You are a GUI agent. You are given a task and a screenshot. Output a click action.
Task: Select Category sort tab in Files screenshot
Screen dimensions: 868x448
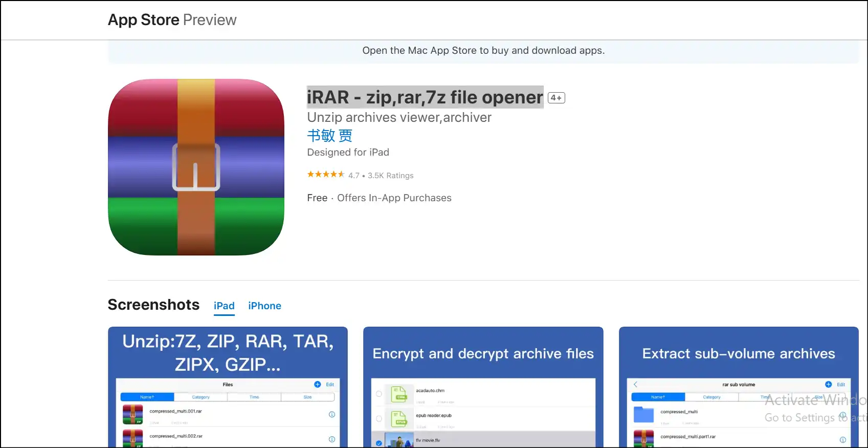[x=201, y=397]
